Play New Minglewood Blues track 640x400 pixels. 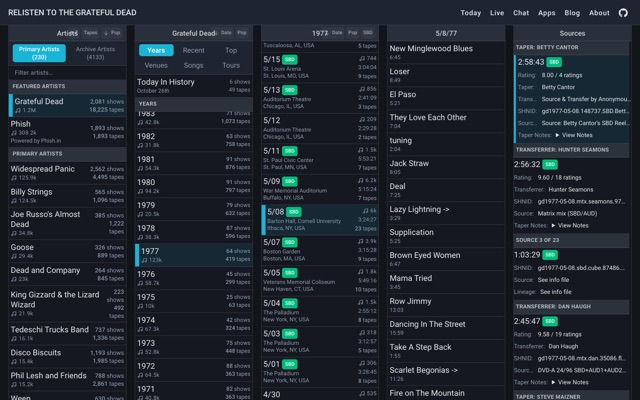pyautogui.click(x=446, y=52)
